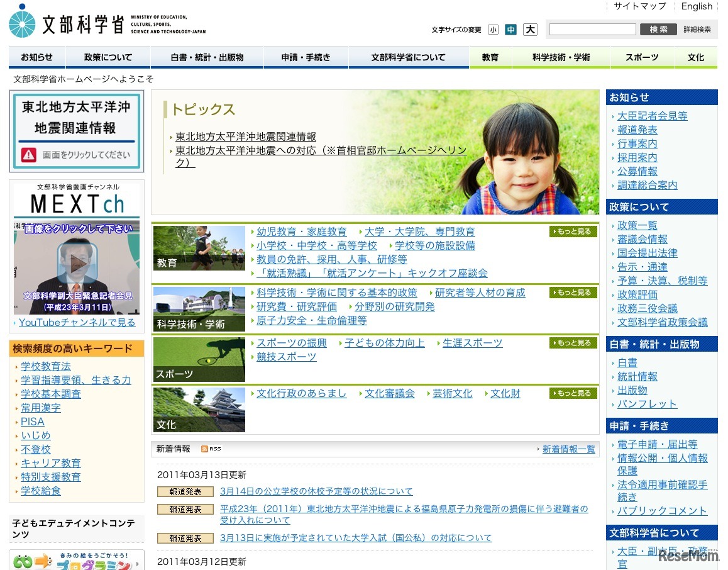This screenshot has width=728, height=570.
Task: Select the 大 large font size option
Action: coord(530,29)
